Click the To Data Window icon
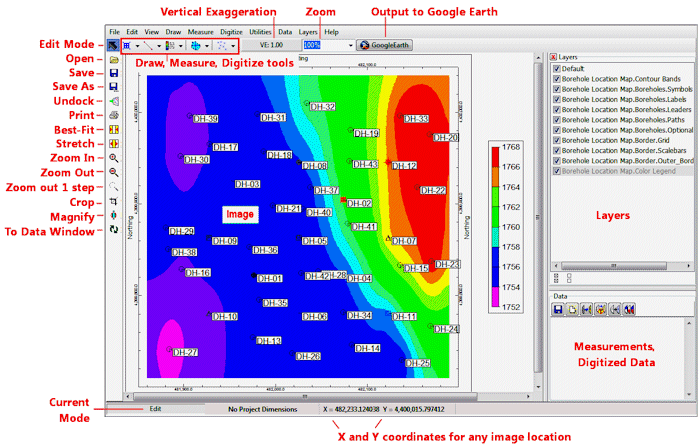The height and width of the screenshot is (446, 700). (x=113, y=229)
